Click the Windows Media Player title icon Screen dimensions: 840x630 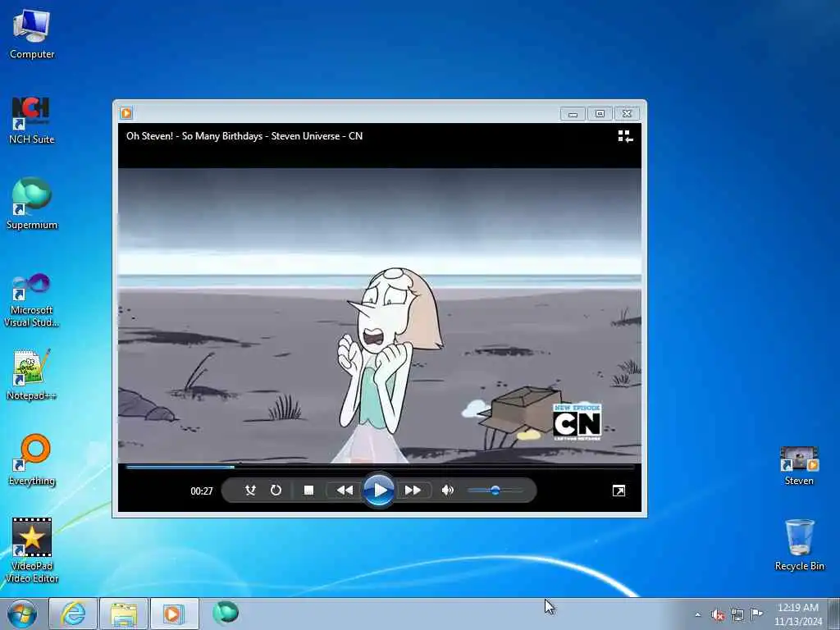coord(126,113)
